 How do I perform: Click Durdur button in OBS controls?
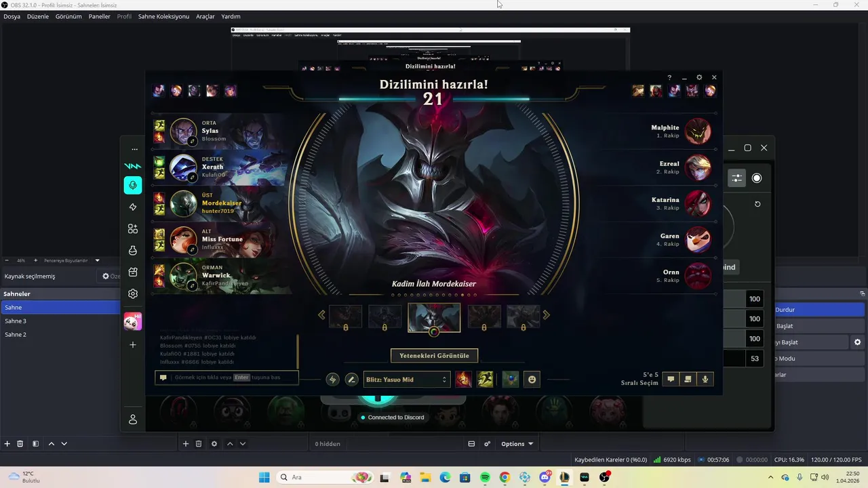click(820, 310)
